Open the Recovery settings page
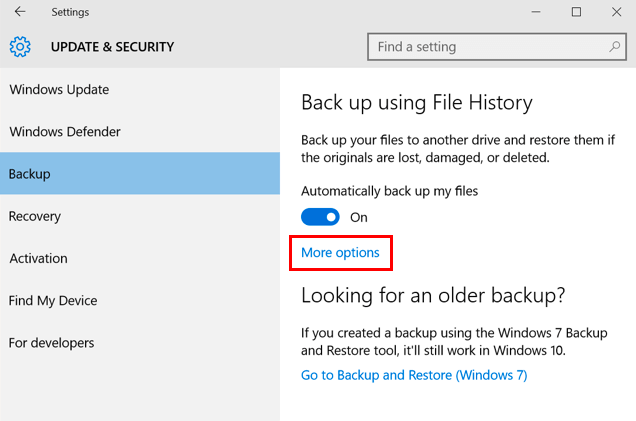The image size is (636, 421). pos(35,216)
